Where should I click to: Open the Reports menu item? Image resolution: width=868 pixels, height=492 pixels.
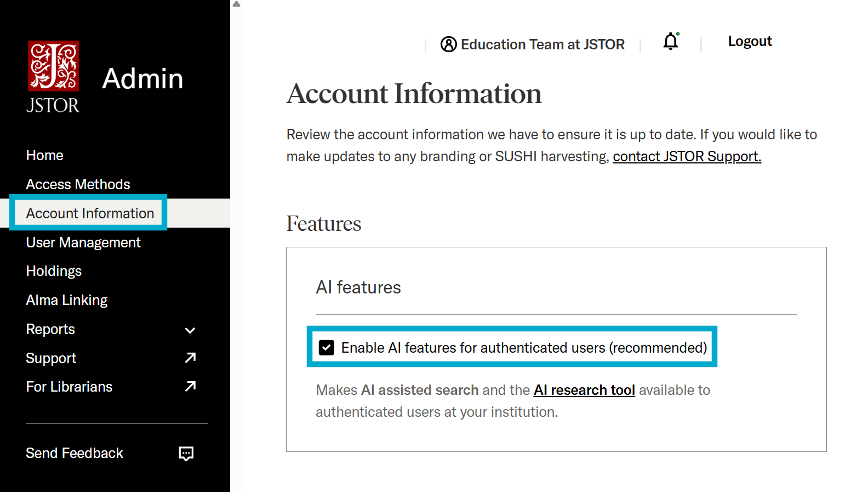click(x=50, y=329)
